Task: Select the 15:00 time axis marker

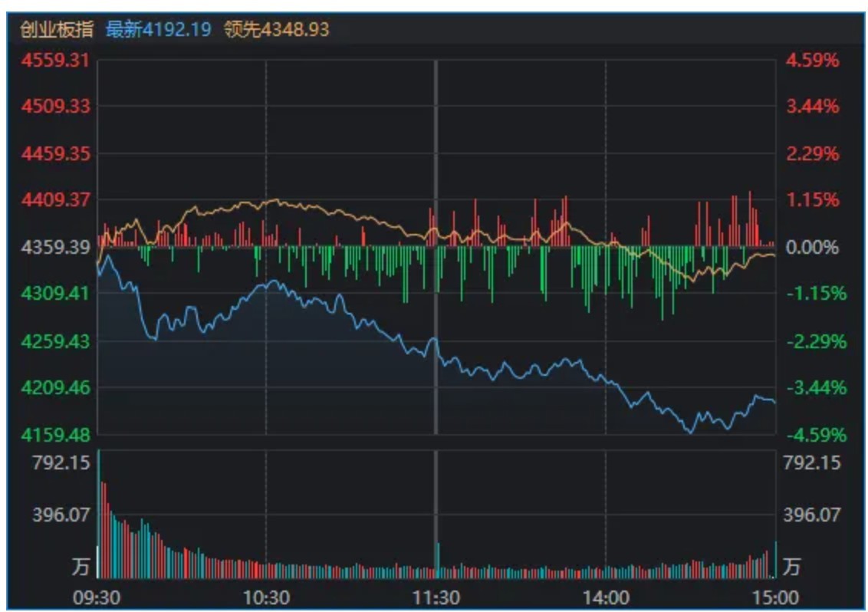Action: click(x=775, y=597)
